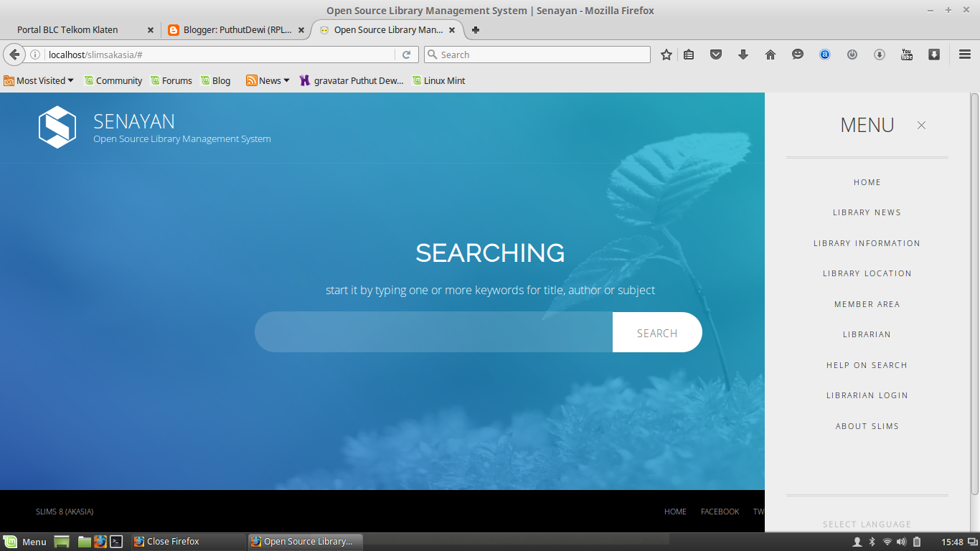Viewport: 980px width, 551px height.
Task: Open LIBRARY INFORMATION menu item
Action: tap(867, 243)
